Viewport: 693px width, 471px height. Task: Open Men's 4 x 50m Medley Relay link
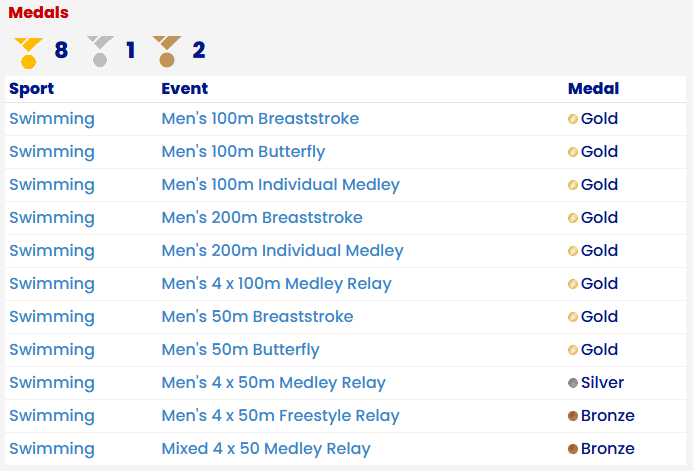point(274,383)
